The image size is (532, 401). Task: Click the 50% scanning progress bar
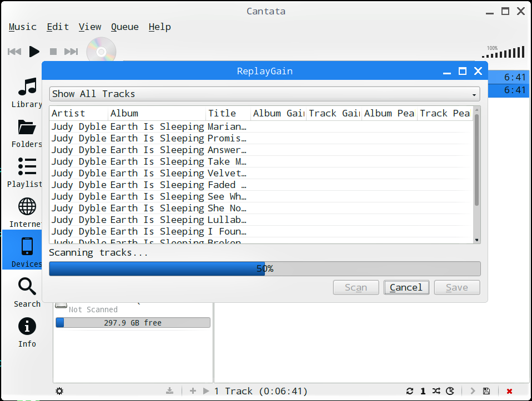click(x=265, y=269)
